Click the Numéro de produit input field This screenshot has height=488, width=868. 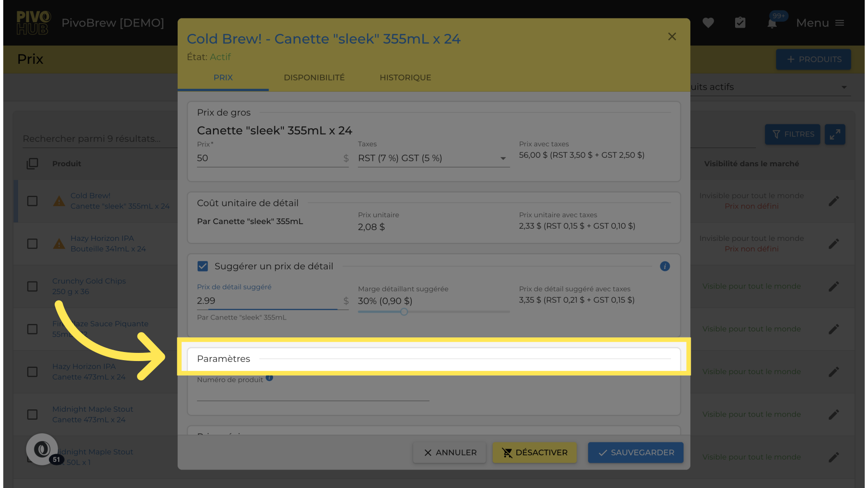click(x=312, y=394)
